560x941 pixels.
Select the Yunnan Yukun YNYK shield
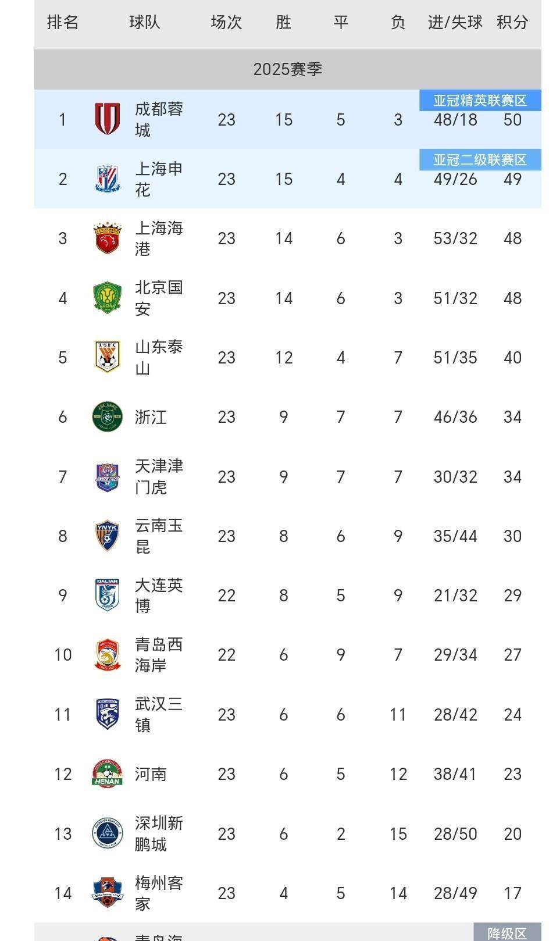pos(108,536)
